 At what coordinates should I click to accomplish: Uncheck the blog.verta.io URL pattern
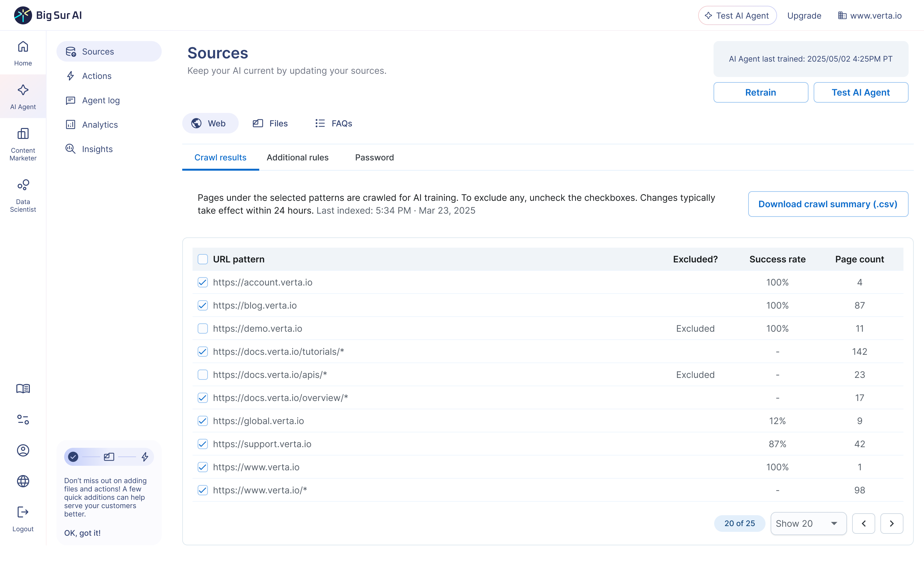click(203, 305)
